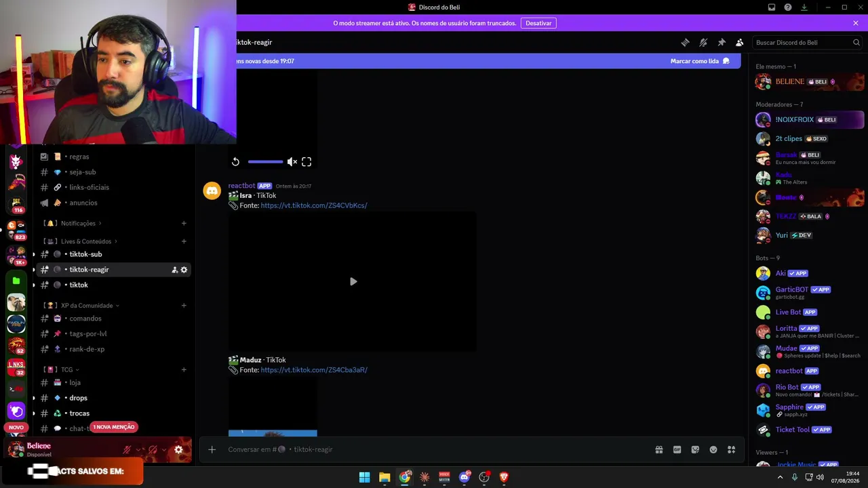
Task: Open the Threads icon in channel header
Action: click(685, 42)
